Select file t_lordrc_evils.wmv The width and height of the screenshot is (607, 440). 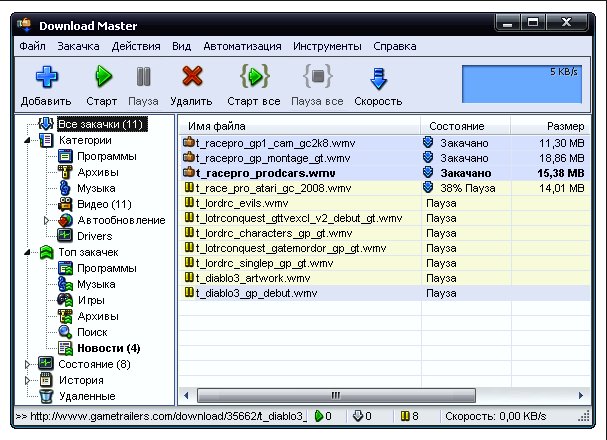pyautogui.click(x=242, y=203)
